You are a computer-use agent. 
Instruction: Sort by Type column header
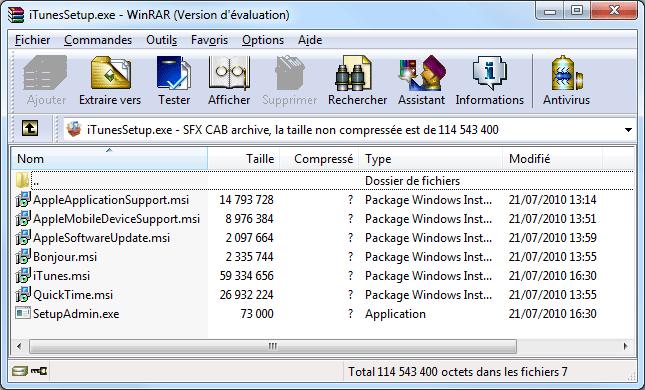click(431, 158)
